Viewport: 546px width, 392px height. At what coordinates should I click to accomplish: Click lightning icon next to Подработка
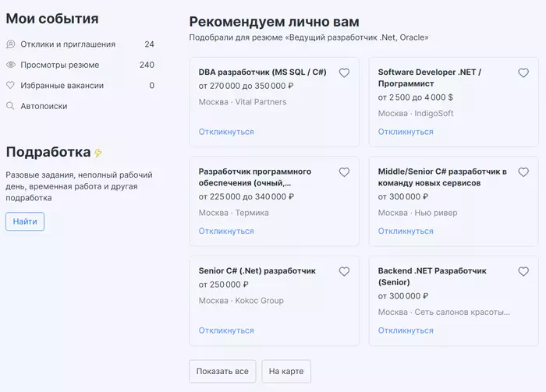[x=98, y=153]
